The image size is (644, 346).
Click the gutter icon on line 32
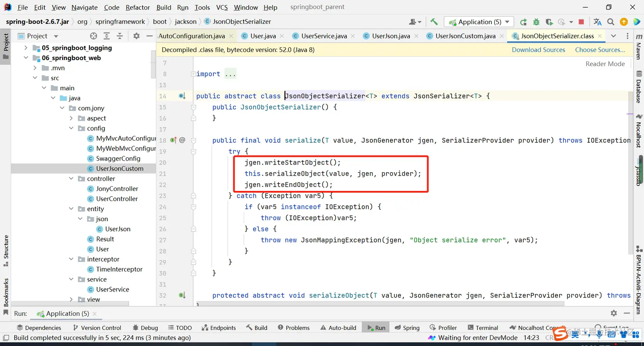(x=182, y=295)
